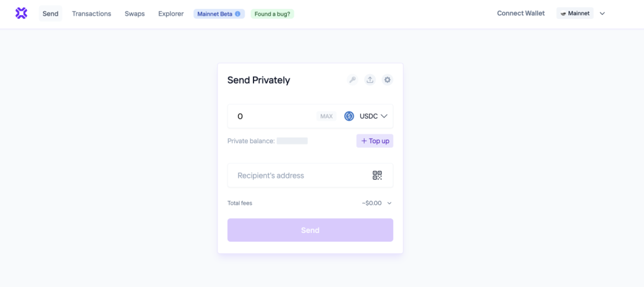
Task: Click the upload/share arrow icon
Action: point(370,80)
